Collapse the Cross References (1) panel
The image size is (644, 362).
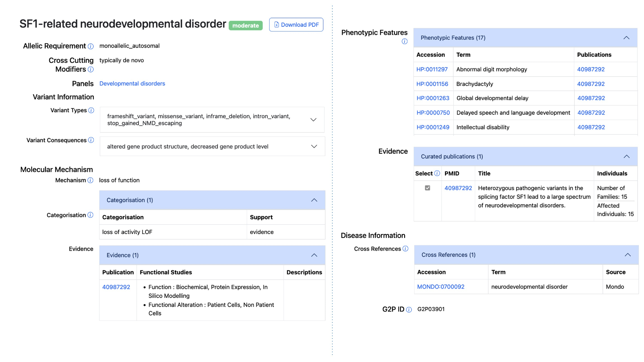click(628, 255)
